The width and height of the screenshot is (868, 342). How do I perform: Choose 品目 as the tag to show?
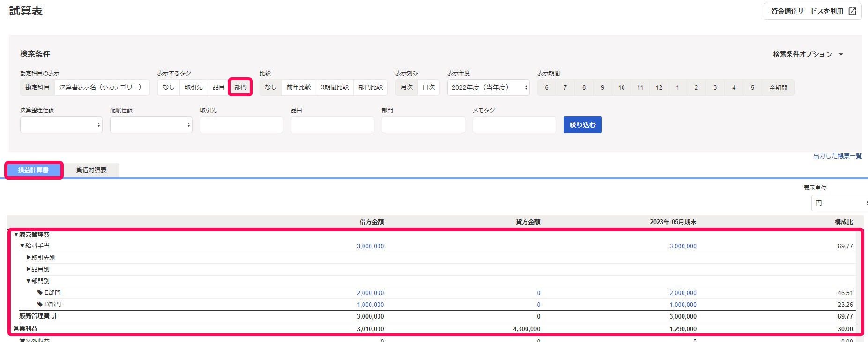[218, 87]
